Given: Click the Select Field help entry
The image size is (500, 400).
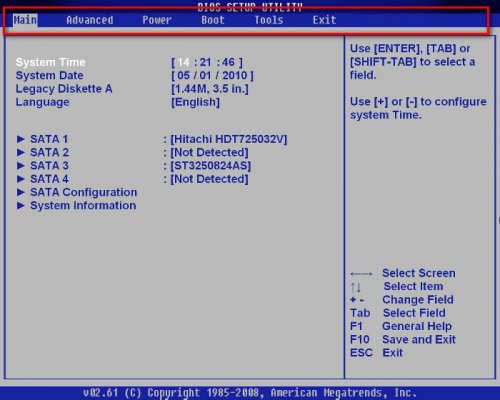Looking at the screenshot, I should click(414, 313).
